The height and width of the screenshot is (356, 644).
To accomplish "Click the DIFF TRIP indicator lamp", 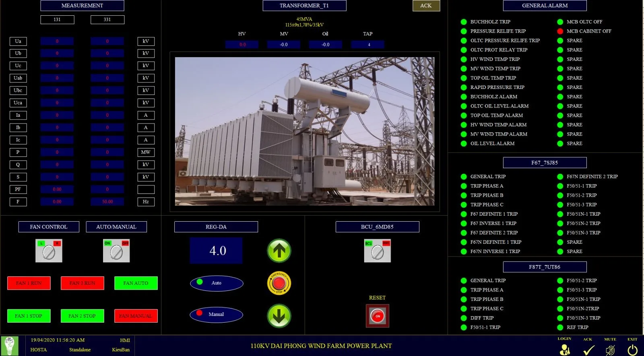I will 464,318.
